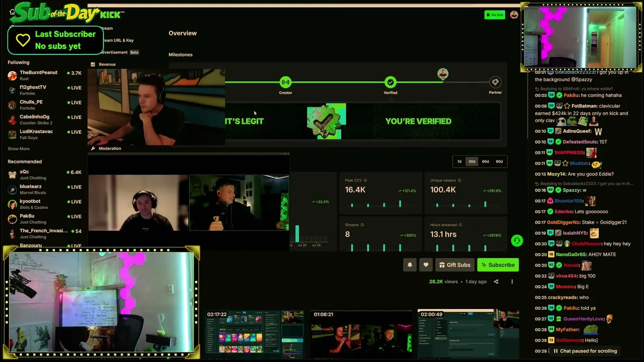Open bluetearz channel avatar
This screenshot has height=362, width=644.
12,190
